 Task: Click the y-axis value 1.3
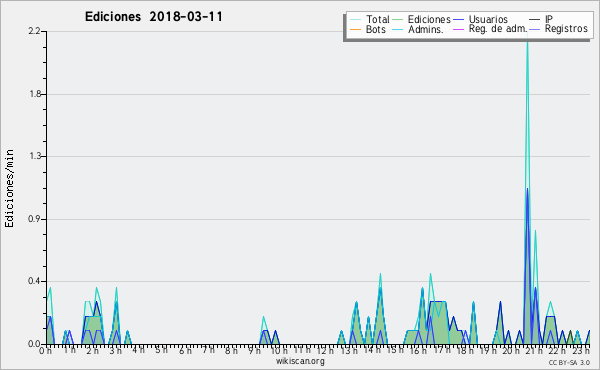[x=35, y=156]
